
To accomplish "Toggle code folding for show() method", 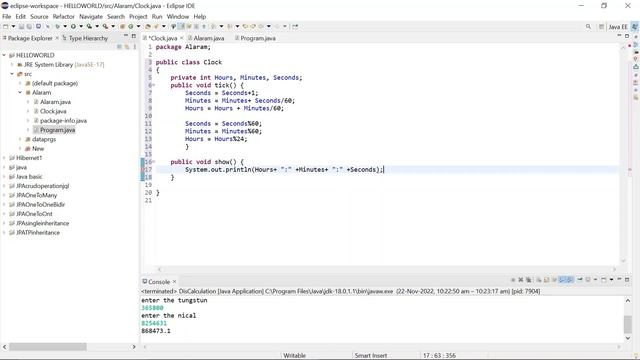I will [x=154, y=162].
